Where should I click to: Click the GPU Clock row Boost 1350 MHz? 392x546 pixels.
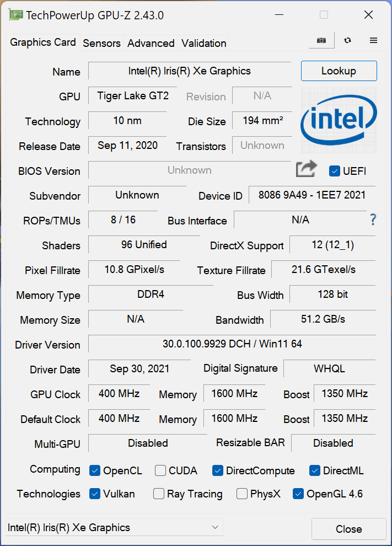(345, 393)
